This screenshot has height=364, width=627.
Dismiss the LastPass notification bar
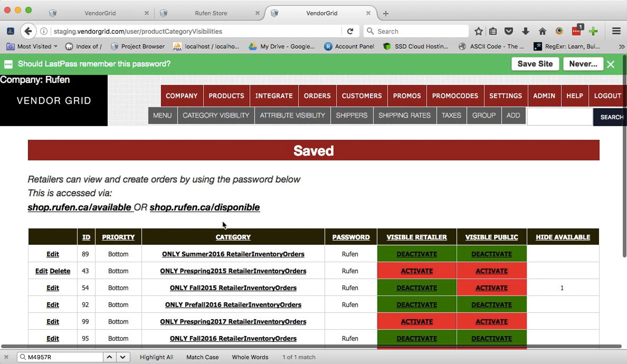coord(611,64)
